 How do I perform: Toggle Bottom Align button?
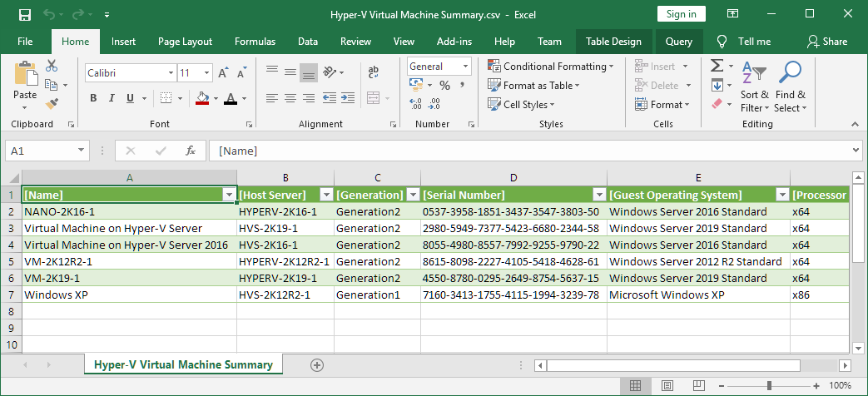309,72
